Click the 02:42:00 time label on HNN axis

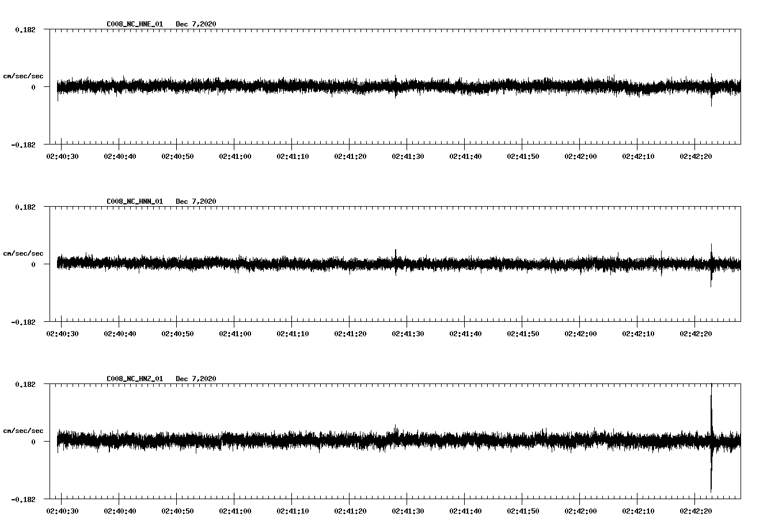tap(580, 332)
